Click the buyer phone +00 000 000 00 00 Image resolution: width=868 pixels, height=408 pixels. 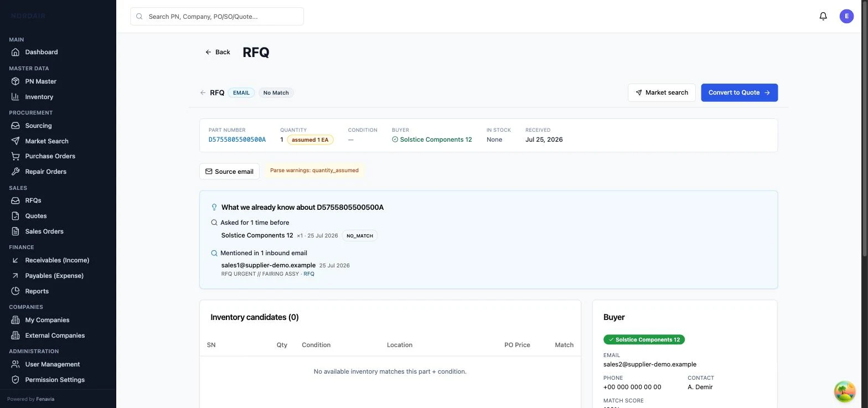click(632, 387)
